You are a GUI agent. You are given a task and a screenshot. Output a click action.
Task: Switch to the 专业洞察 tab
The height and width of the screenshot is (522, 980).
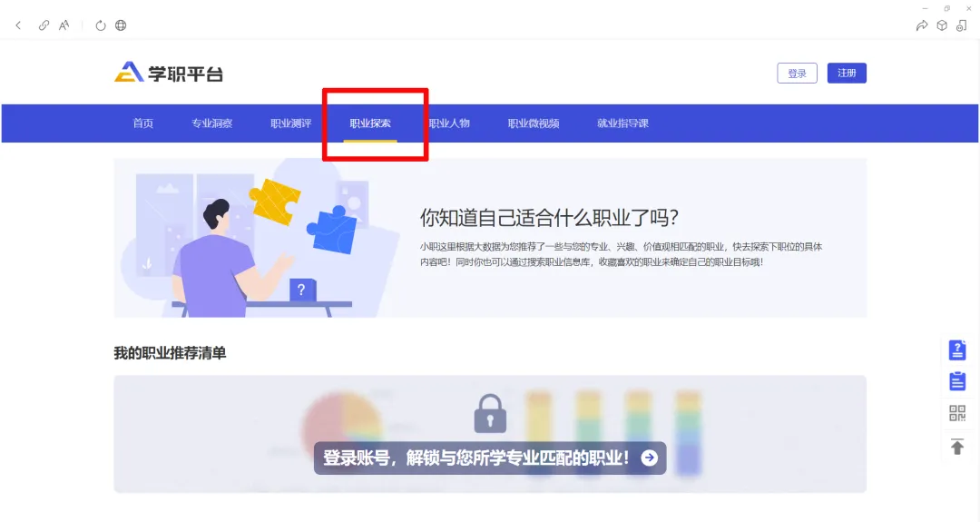point(211,123)
